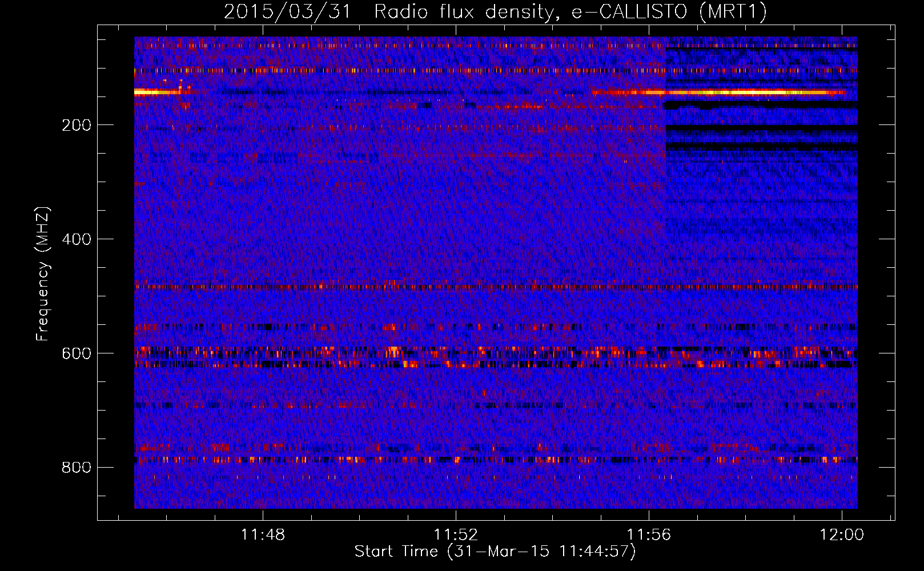Click the 200 frequency tick label
The width and height of the screenshot is (924, 571).
pos(77,125)
